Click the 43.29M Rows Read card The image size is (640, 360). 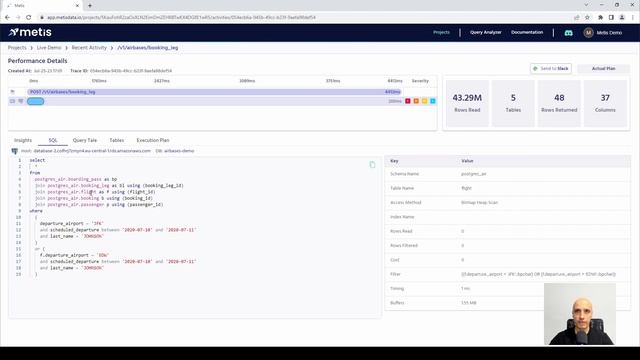coord(467,103)
